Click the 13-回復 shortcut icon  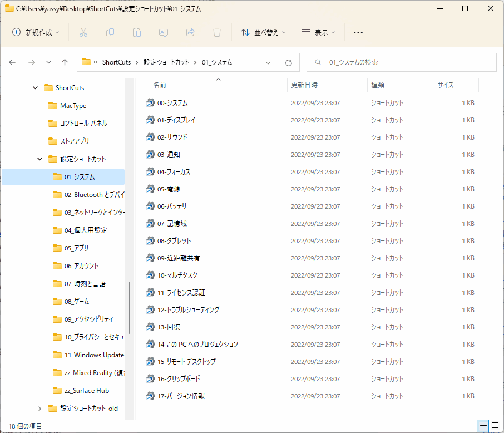pyautogui.click(x=150, y=327)
